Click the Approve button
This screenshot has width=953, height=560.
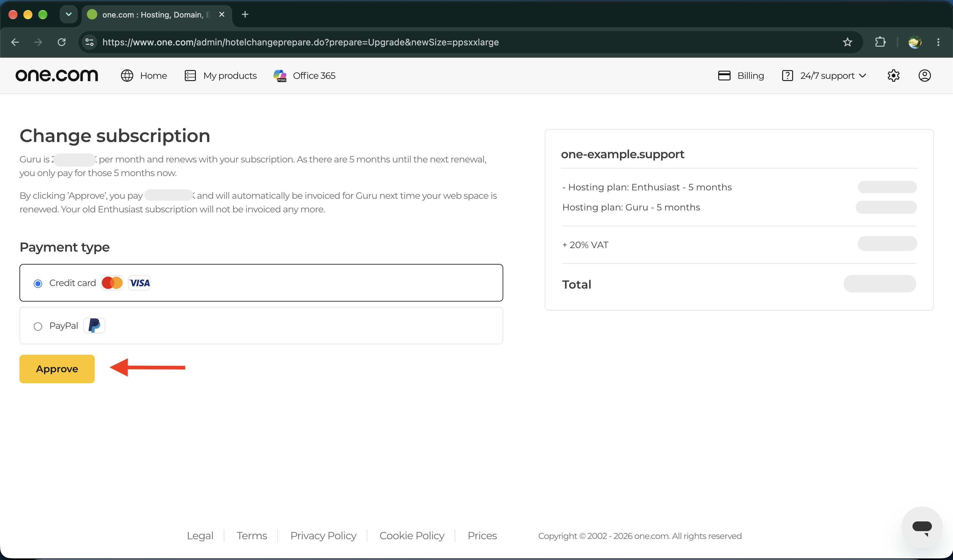[57, 369]
